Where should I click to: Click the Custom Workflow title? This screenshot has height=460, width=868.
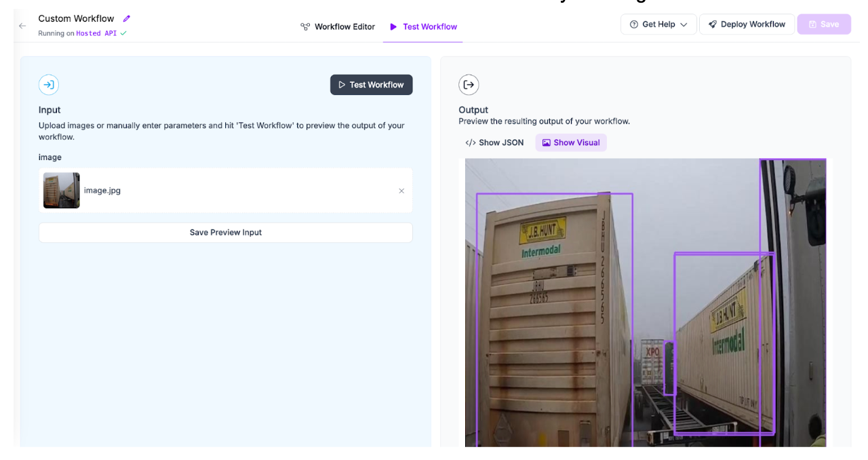pos(76,18)
